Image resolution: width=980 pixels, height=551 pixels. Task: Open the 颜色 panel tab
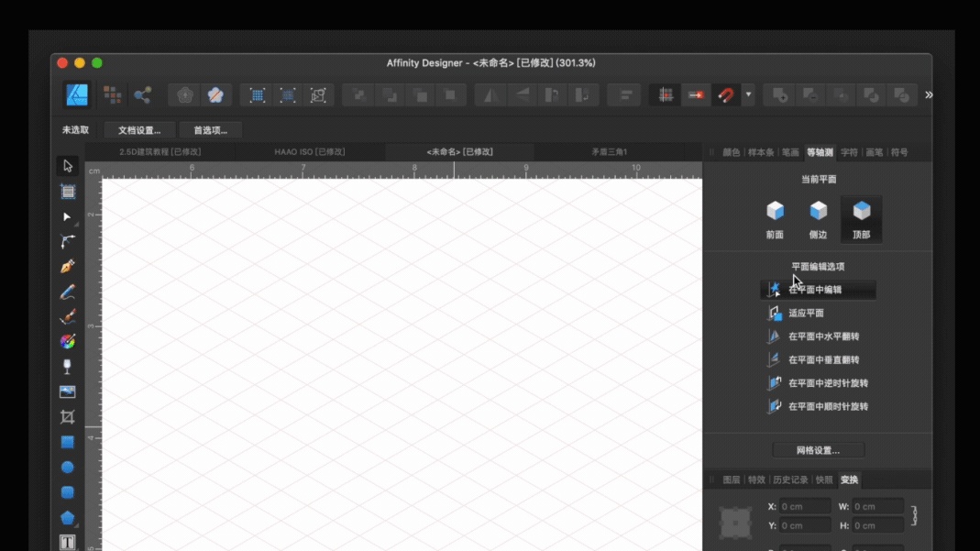coord(731,152)
